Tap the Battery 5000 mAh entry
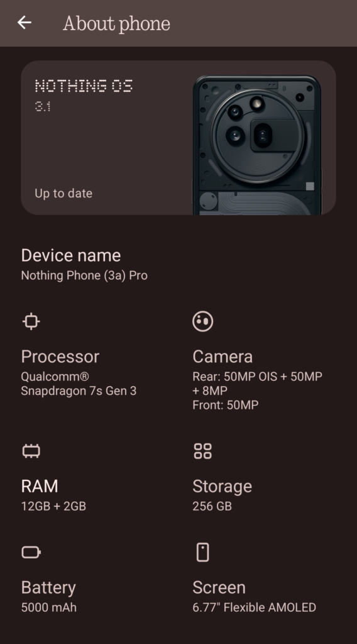This screenshot has width=357, height=644. click(49, 596)
